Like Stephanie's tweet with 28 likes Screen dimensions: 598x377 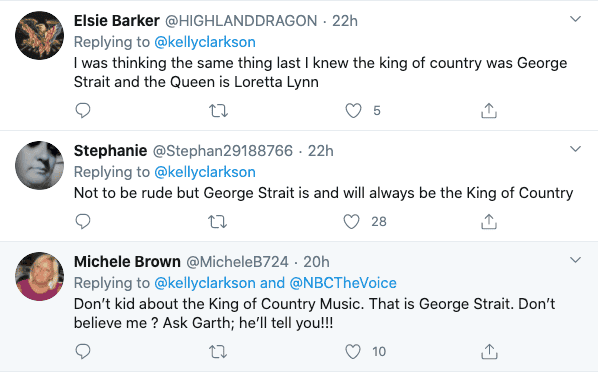[351, 221]
